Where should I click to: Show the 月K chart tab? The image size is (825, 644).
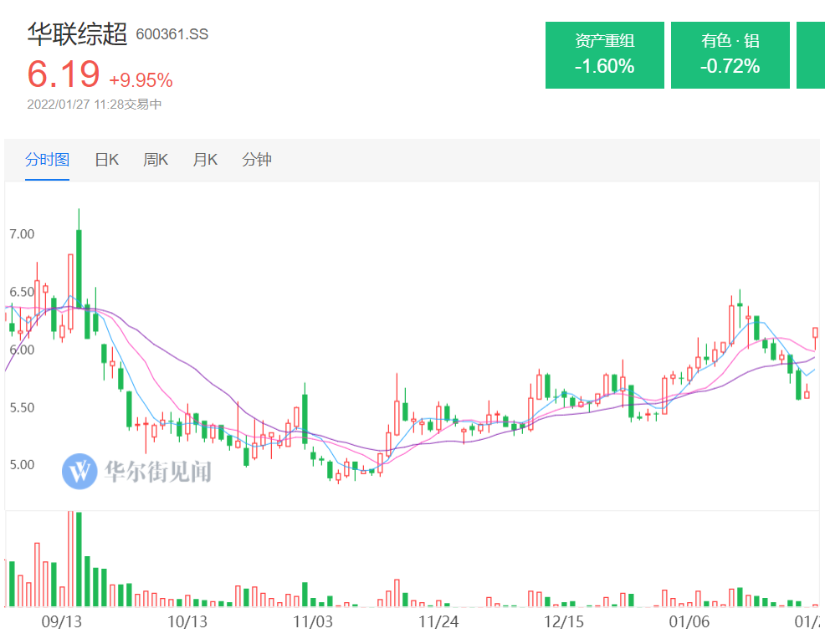click(205, 159)
